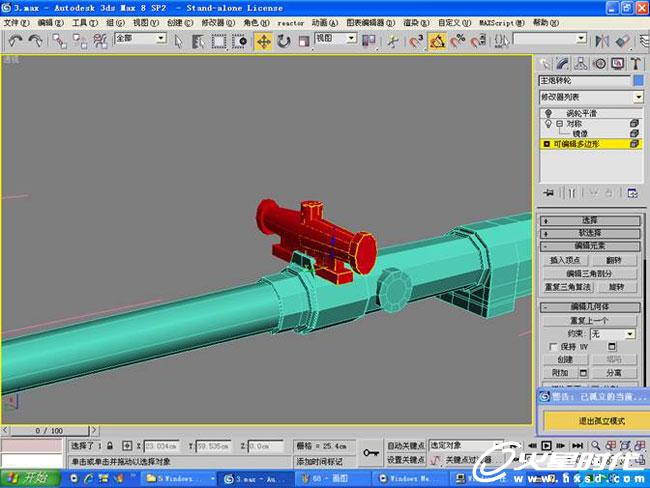The height and width of the screenshot is (488, 650).
Task: Toggle Window/Crossing selection icon
Action: click(x=239, y=41)
